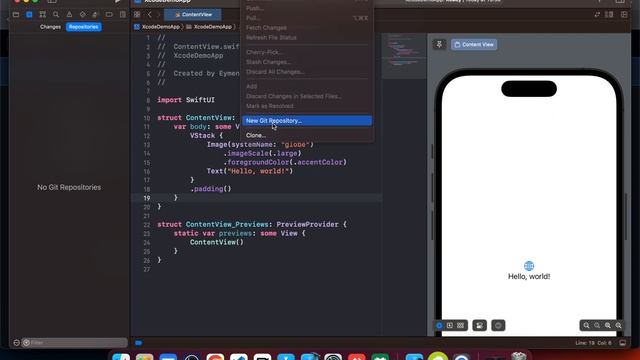Click 'static var previews' code line
The height and width of the screenshot is (360, 640).
[x=240, y=233]
